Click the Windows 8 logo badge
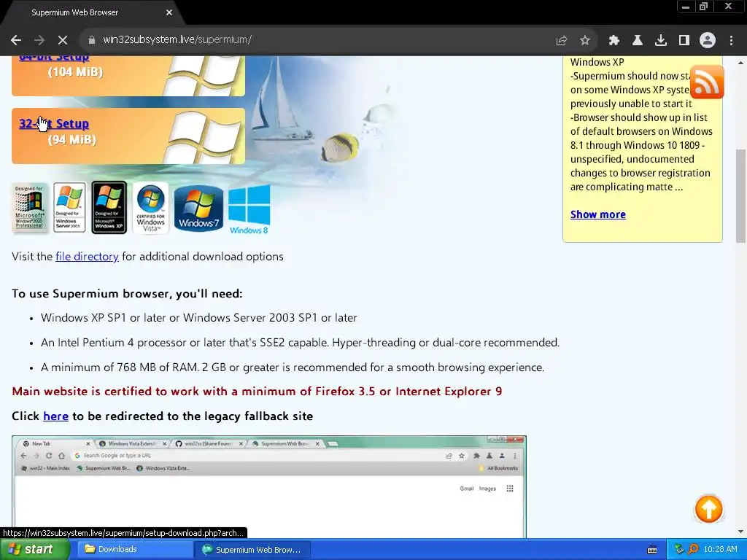This screenshot has width=747, height=560. point(249,209)
